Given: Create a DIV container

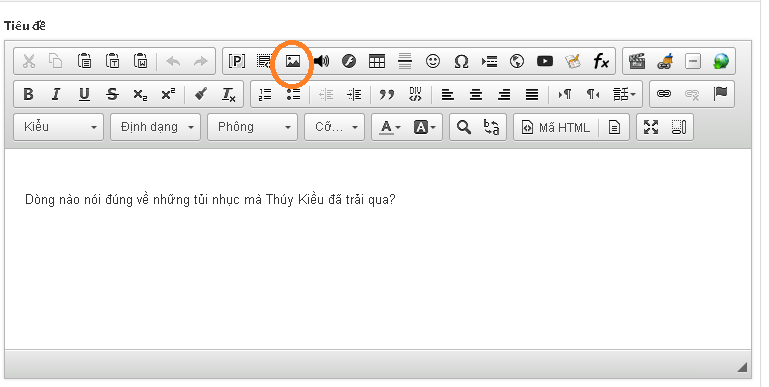Looking at the screenshot, I should coord(415,94).
